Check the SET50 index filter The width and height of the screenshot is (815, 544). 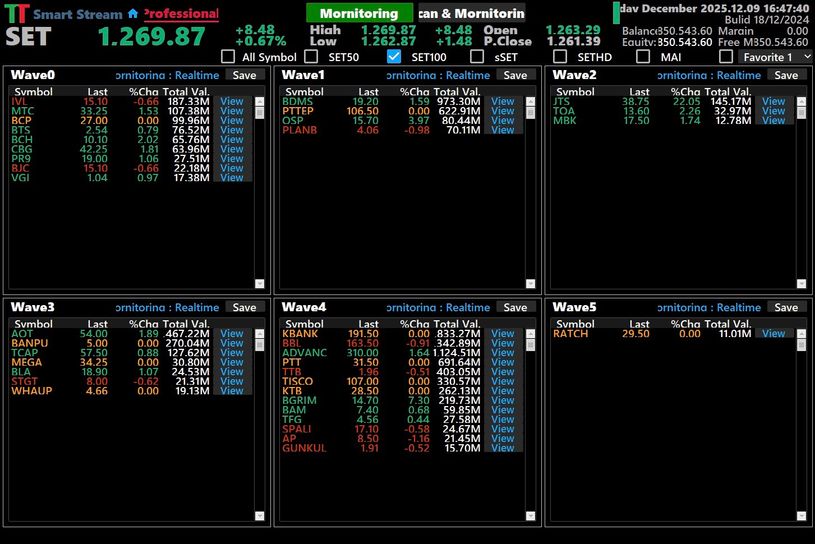pyautogui.click(x=311, y=57)
